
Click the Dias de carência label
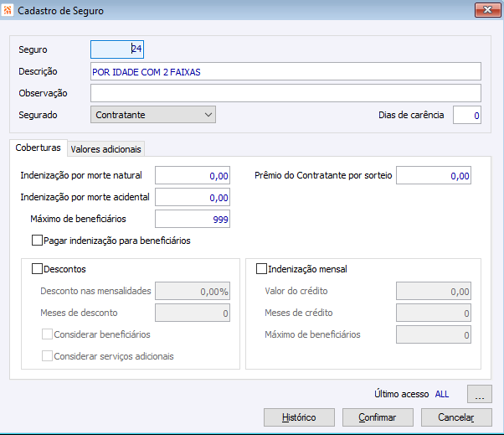[x=411, y=115]
